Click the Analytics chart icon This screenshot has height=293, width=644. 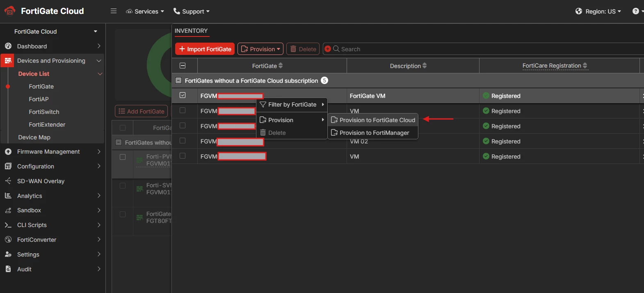tap(8, 196)
